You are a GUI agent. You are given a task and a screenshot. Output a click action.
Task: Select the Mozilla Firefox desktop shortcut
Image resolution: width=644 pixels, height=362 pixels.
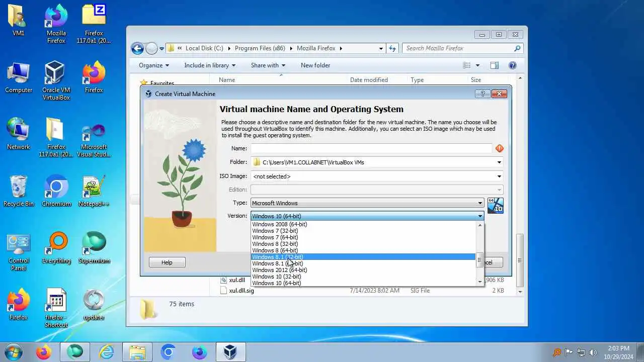[x=56, y=24]
